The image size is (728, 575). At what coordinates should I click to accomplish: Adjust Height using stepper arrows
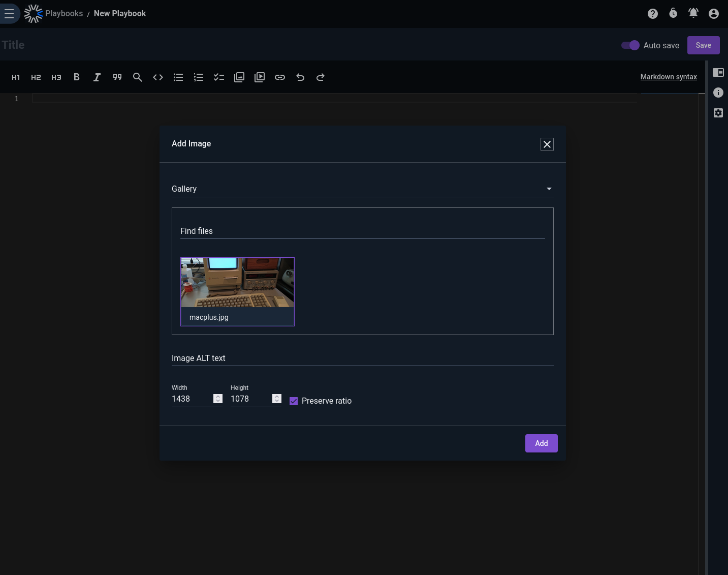tap(277, 399)
